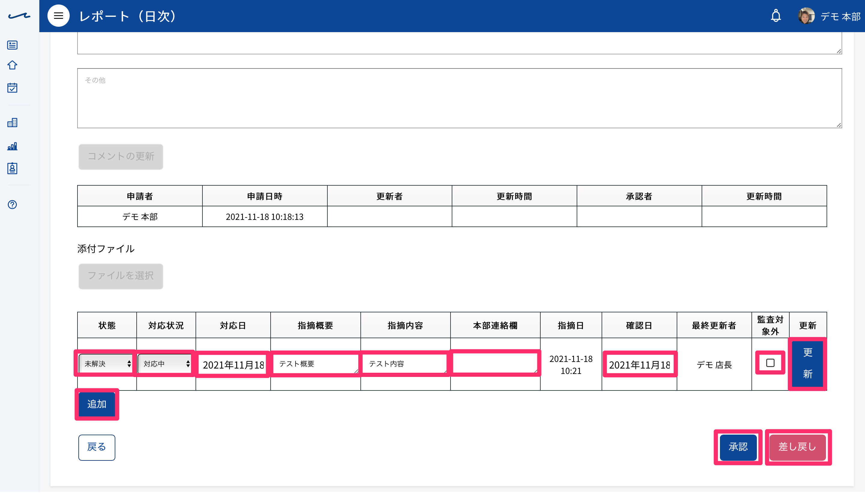Click the 監査対象外 column header
The width and height of the screenshot is (865, 504).
770,325
